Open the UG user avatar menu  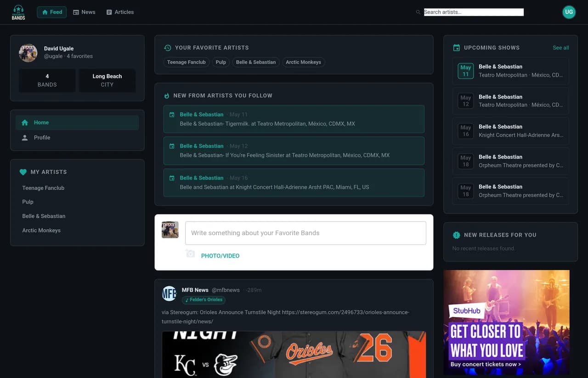(x=569, y=12)
